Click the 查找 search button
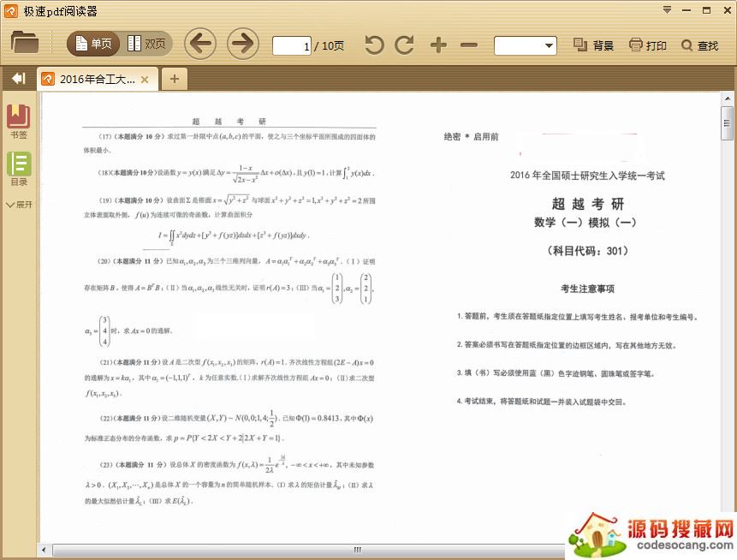Viewport: 737px width, 560px height. tap(699, 45)
